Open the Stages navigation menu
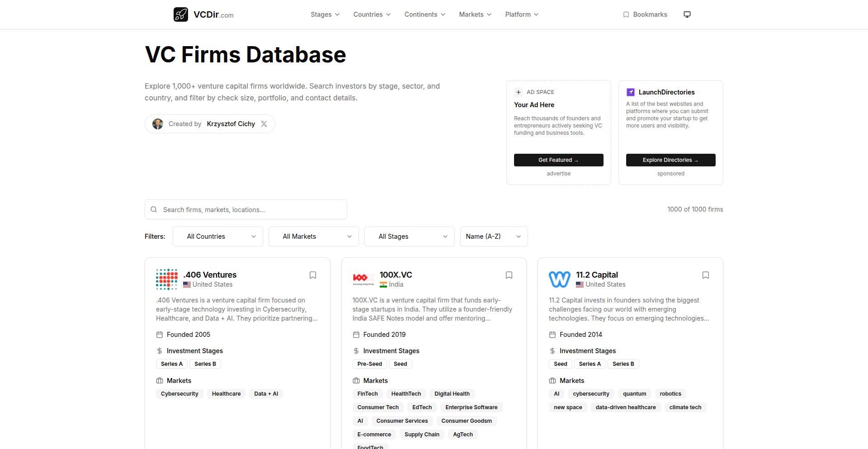Image resolution: width=868 pixels, height=449 pixels. coord(325,14)
